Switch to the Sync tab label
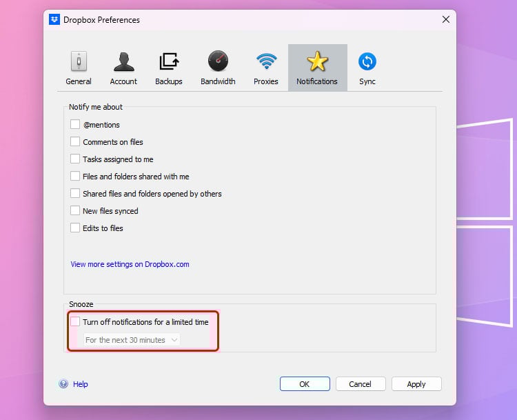 [367, 81]
